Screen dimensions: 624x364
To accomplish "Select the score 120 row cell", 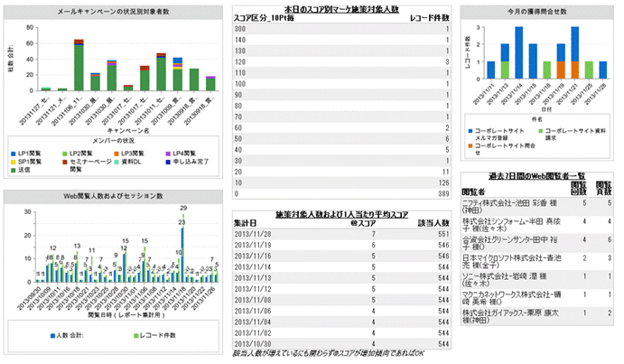I will coord(240,61).
